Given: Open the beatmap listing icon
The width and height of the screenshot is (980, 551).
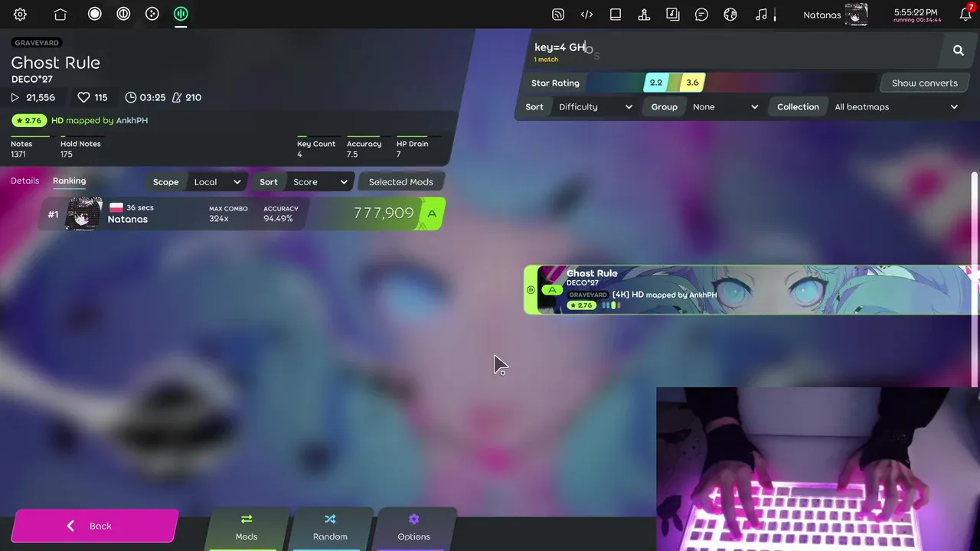Looking at the screenshot, I should click(673, 14).
